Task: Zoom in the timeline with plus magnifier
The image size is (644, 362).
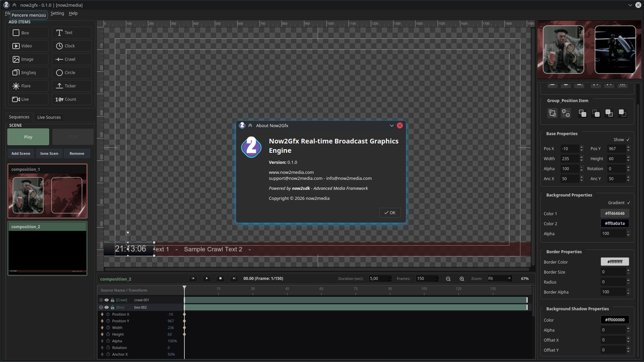Action: (x=462, y=279)
